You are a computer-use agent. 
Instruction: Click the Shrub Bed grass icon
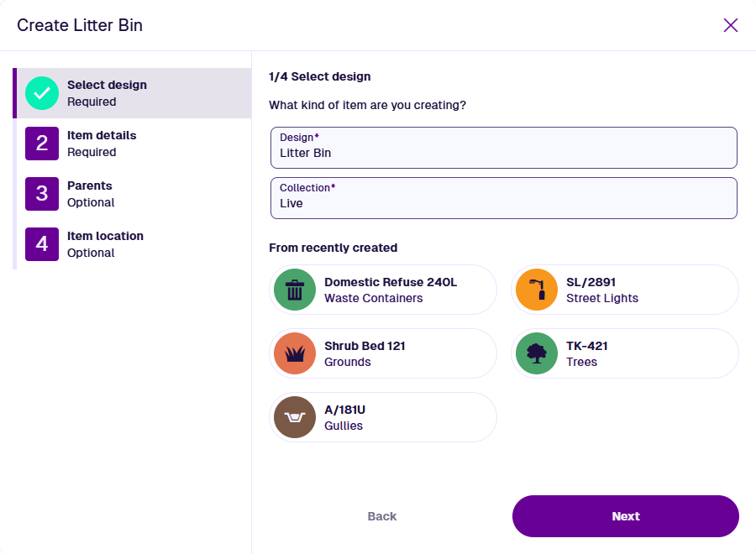coord(295,353)
